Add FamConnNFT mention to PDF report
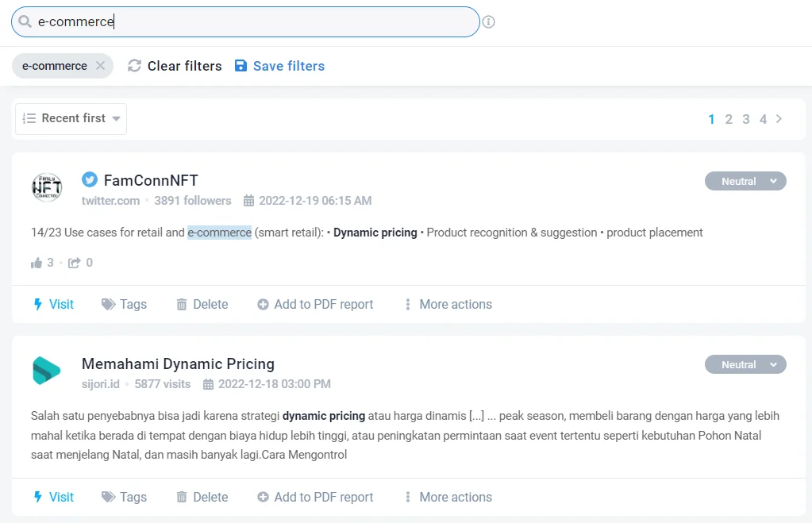812x523 pixels. point(315,305)
